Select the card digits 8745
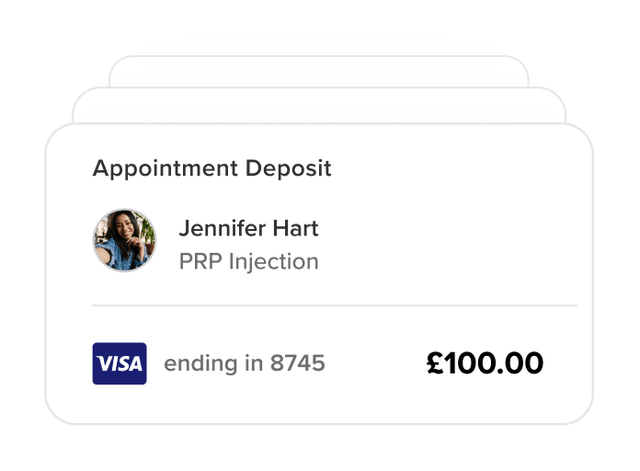The width and height of the screenshot is (640, 471). pos(298,363)
